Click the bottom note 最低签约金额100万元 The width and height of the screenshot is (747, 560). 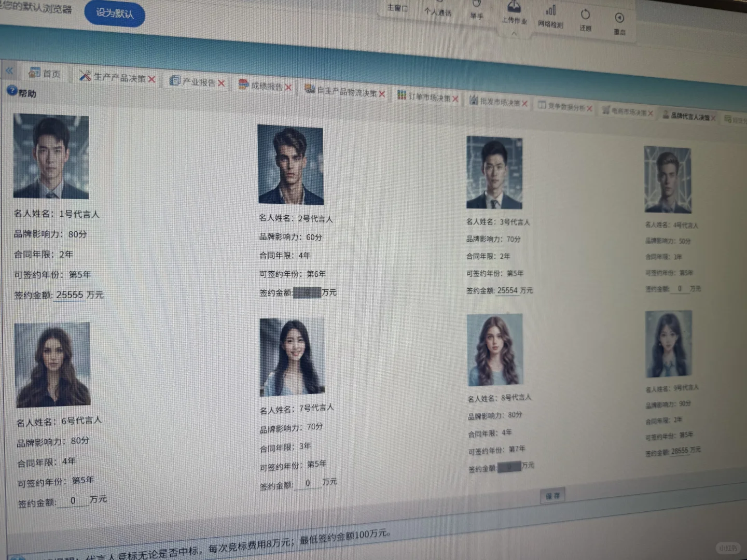[345, 537]
